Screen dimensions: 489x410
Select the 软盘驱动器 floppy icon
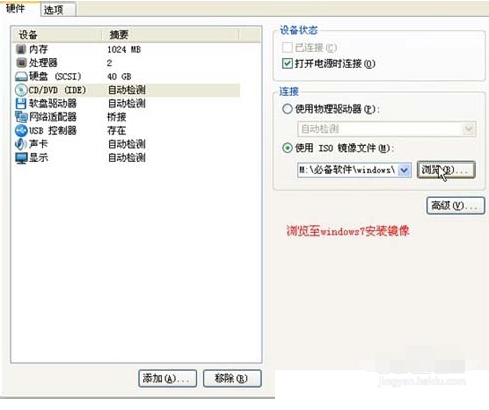click(x=21, y=103)
